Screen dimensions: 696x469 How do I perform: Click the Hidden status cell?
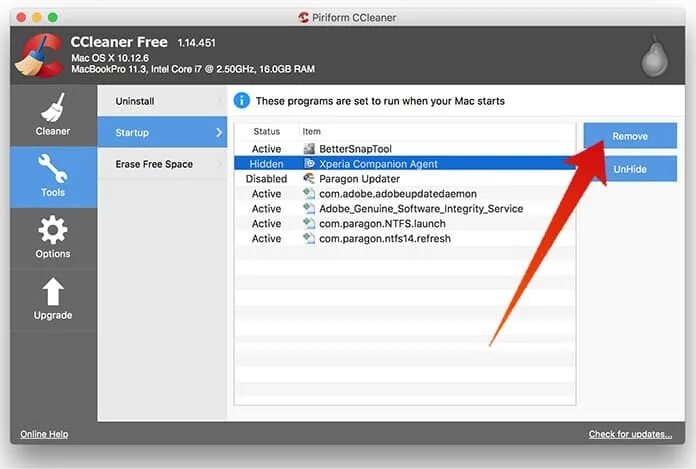coord(266,164)
